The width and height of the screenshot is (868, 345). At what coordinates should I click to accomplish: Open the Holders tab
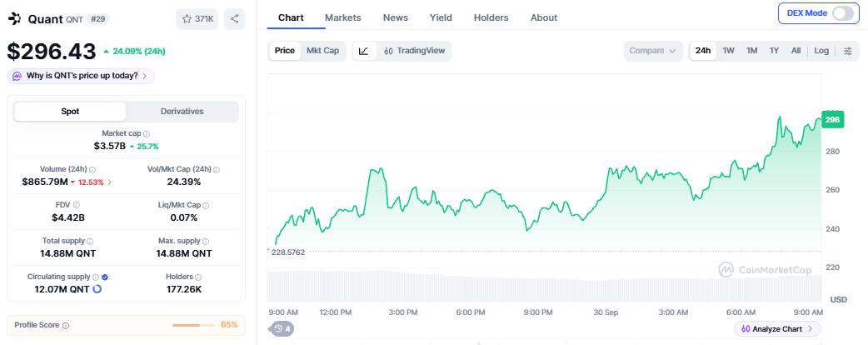491,17
